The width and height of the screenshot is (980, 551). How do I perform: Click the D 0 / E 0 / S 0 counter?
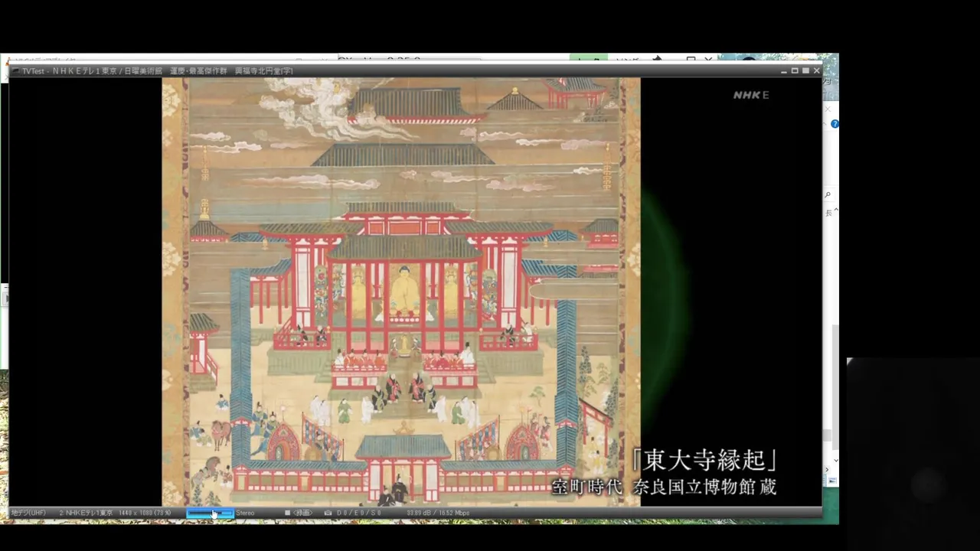click(359, 513)
